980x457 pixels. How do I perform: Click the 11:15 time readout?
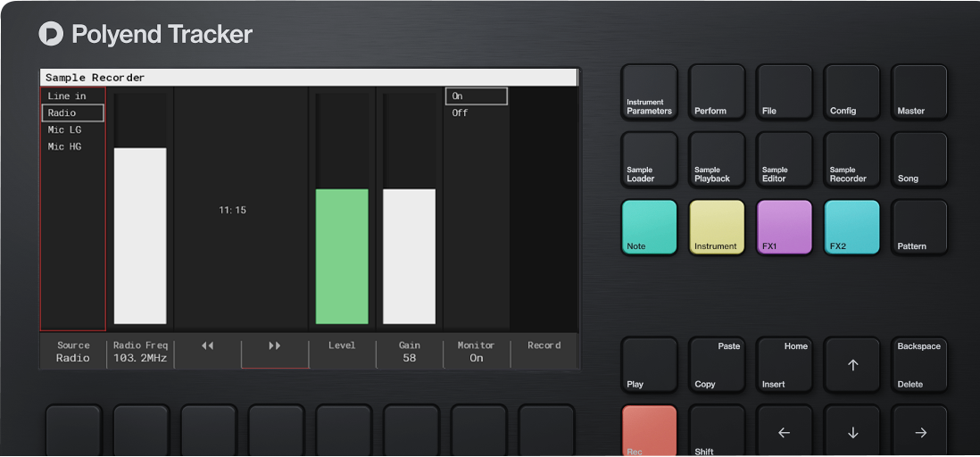[x=232, y=210]
